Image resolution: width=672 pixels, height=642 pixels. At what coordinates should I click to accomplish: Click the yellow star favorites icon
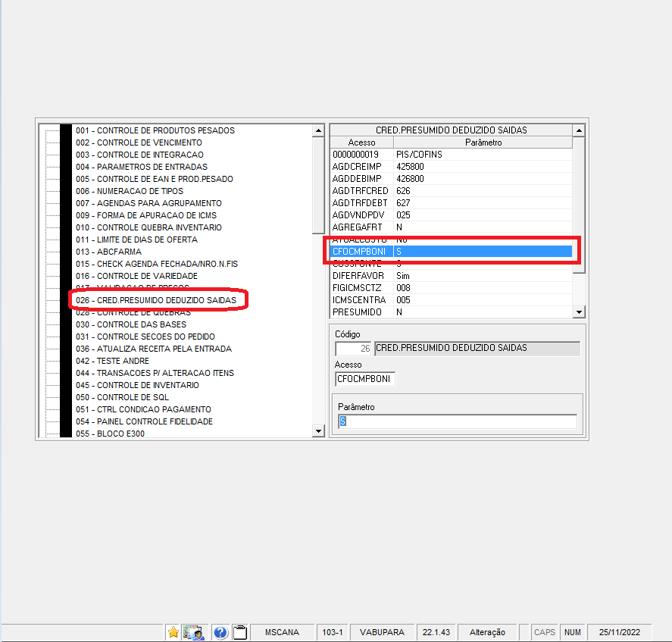[173, 632]
